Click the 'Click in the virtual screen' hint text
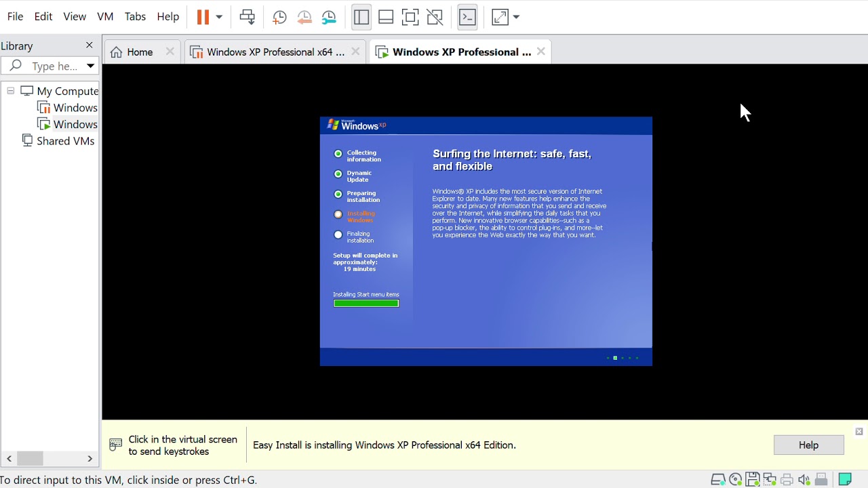 (183, 445)
